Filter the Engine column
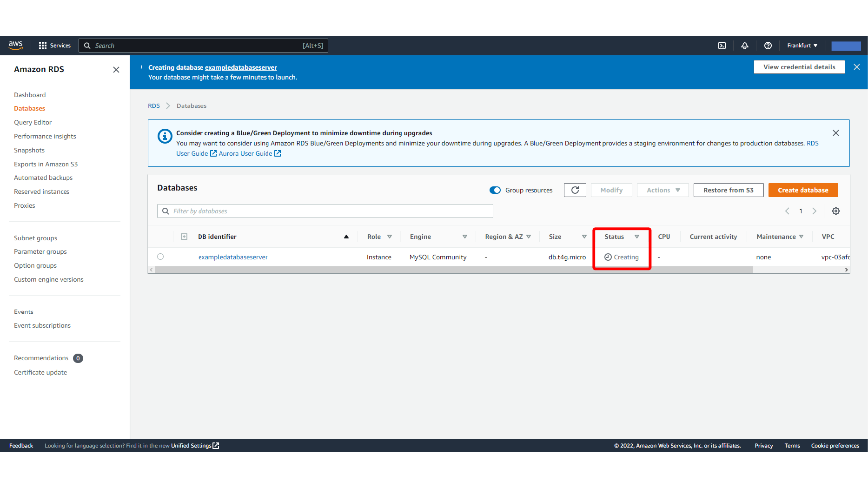 click(465, 237)
